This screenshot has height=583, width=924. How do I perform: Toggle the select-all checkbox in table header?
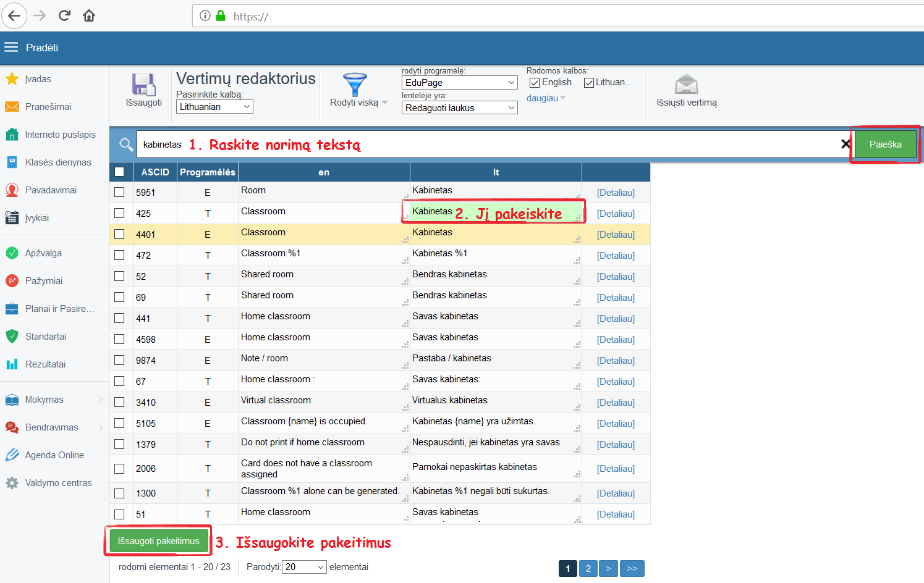[119, 172]
